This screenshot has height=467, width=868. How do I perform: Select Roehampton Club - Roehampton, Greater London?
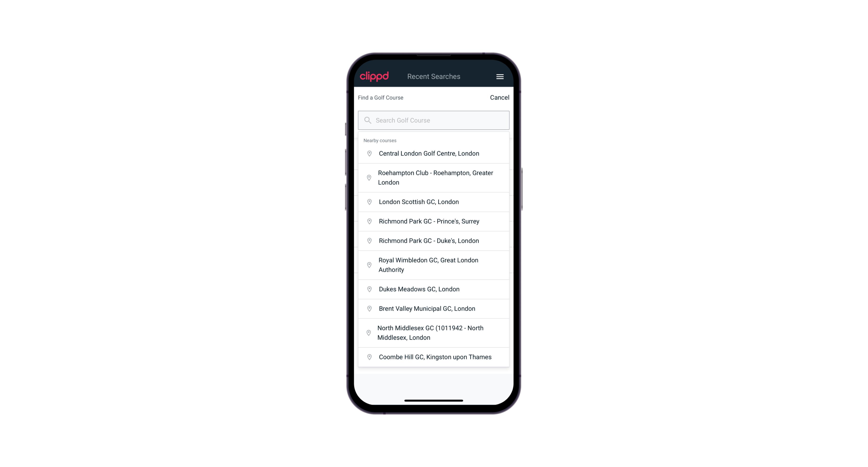pyautogui.click(x=434, y=178)
